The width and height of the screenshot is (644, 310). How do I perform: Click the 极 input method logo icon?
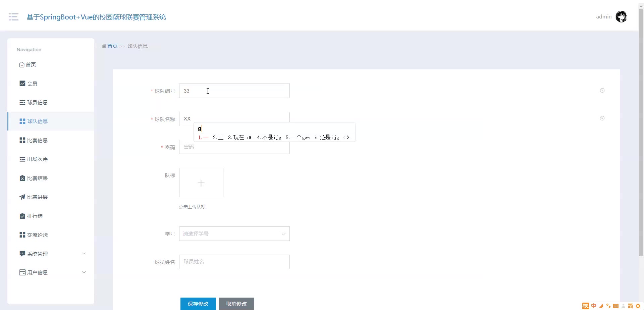point(585,306)
